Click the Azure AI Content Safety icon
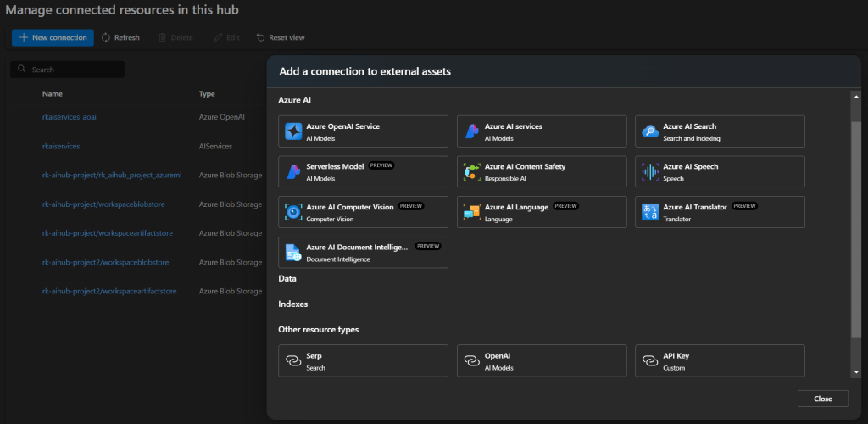868x424 pixels. coord(472,172)
